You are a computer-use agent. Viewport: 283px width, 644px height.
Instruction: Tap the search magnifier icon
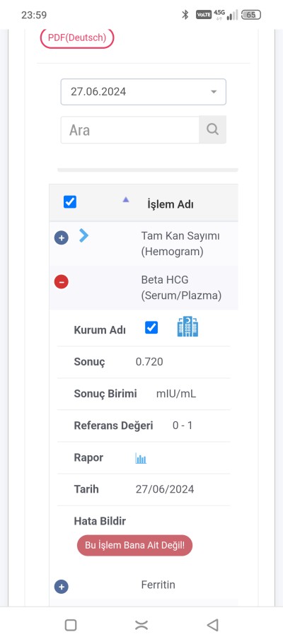(212, 130)
